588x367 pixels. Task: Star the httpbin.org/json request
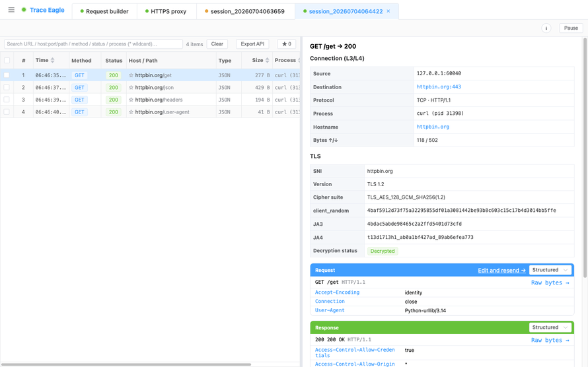tap(131, 88)
